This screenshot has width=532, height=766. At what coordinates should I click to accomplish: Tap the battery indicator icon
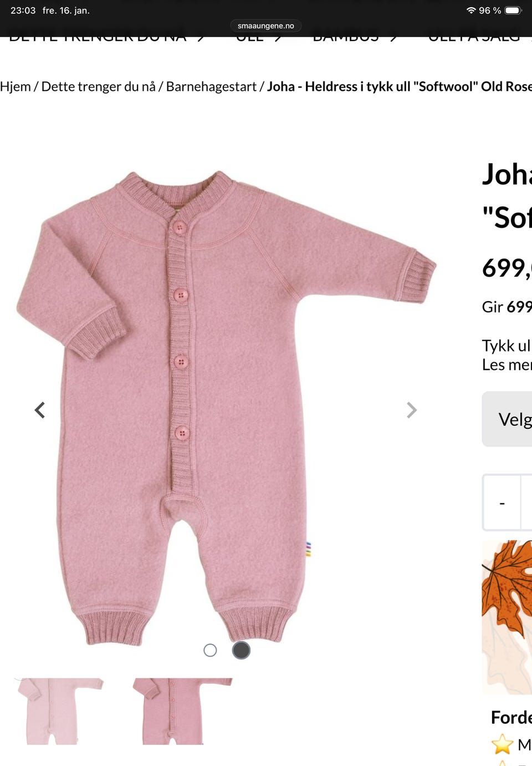coord(513,11)
